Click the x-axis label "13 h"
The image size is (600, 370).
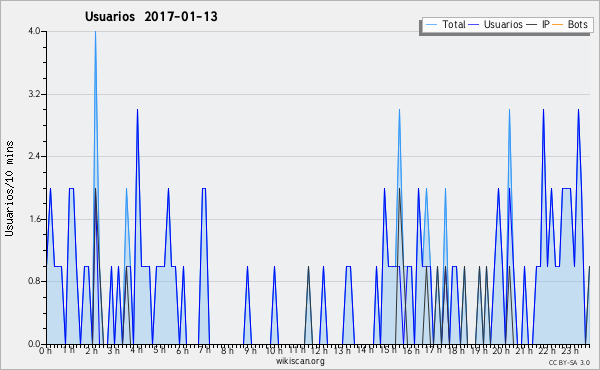click(342, 351)
